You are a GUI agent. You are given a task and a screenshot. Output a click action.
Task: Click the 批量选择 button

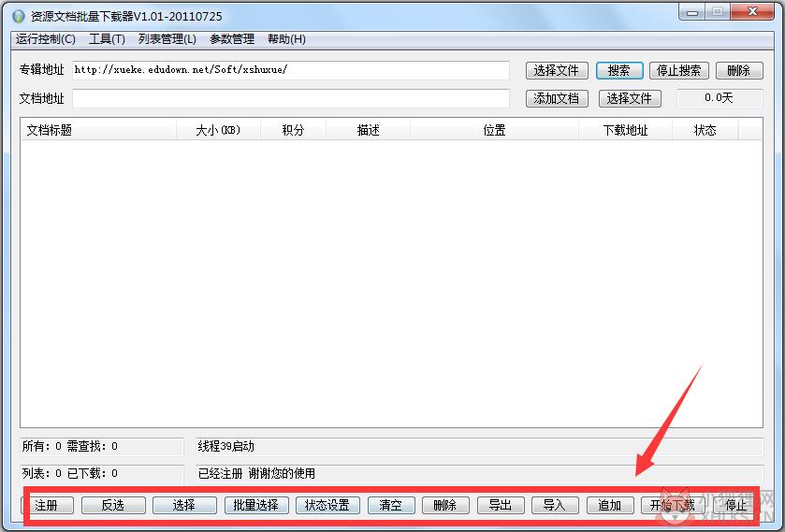tap(256, 505)
